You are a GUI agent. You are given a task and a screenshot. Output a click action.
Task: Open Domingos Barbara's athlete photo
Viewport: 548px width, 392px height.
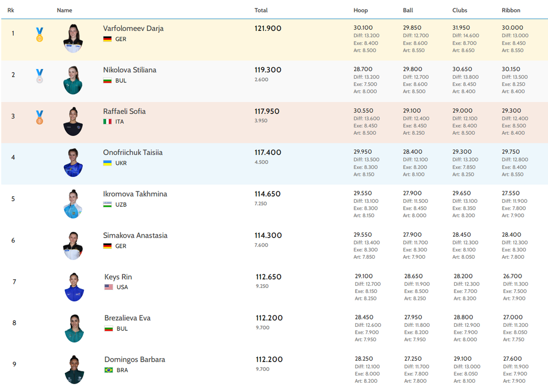point(75,369)
